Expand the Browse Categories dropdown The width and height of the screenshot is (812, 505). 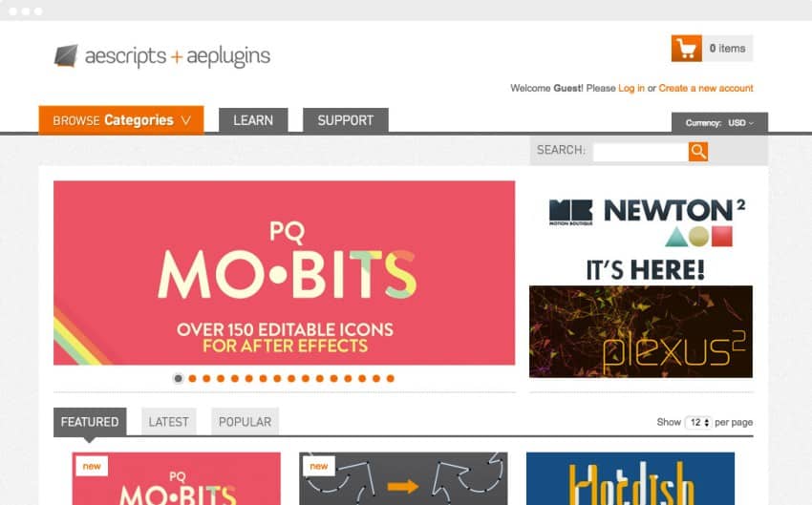click(x=121, y=120)
